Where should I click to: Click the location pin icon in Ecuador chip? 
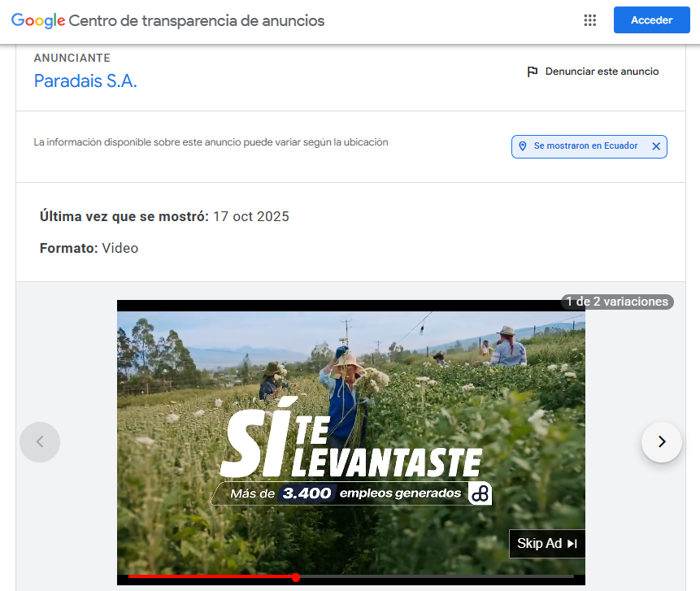point(522,146)
